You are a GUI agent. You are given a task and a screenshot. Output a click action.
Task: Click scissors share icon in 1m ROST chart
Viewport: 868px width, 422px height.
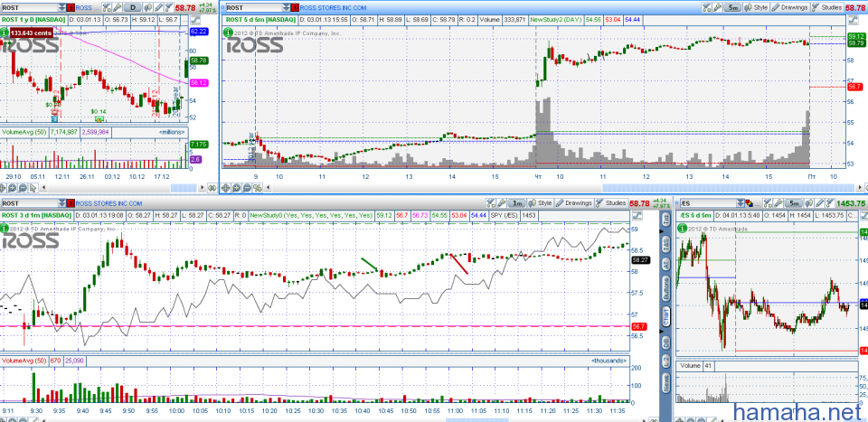(490, 203)
